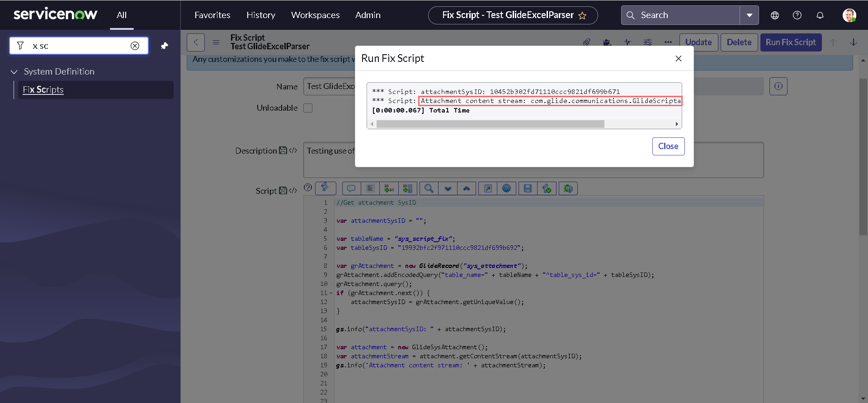Click the Script field help icon
The width and height of the screenshot is (868, 403).
pyautogui.click(x=308, y=187)
